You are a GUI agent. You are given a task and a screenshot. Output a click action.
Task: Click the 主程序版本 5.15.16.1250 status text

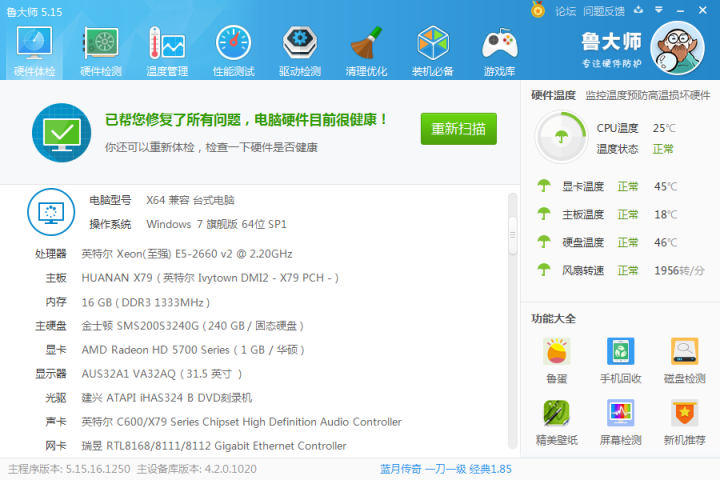coord(69,469)
